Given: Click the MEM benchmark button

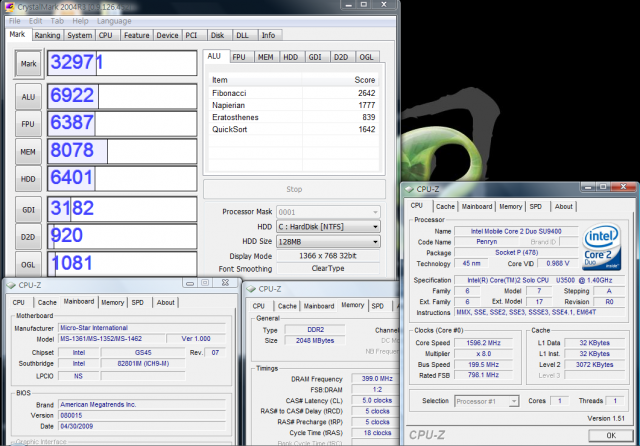Looking at the screenshot, I should 28,152.
